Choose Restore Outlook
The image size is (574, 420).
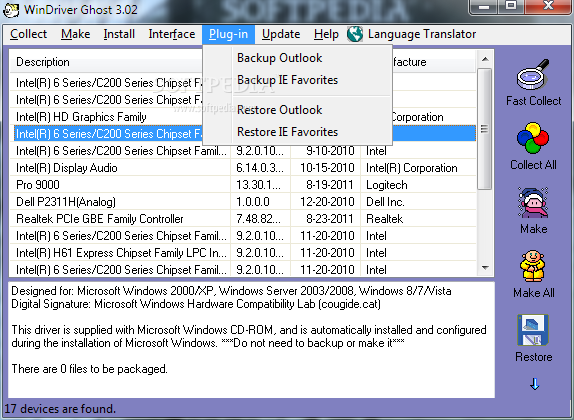(x=297, y=110)
